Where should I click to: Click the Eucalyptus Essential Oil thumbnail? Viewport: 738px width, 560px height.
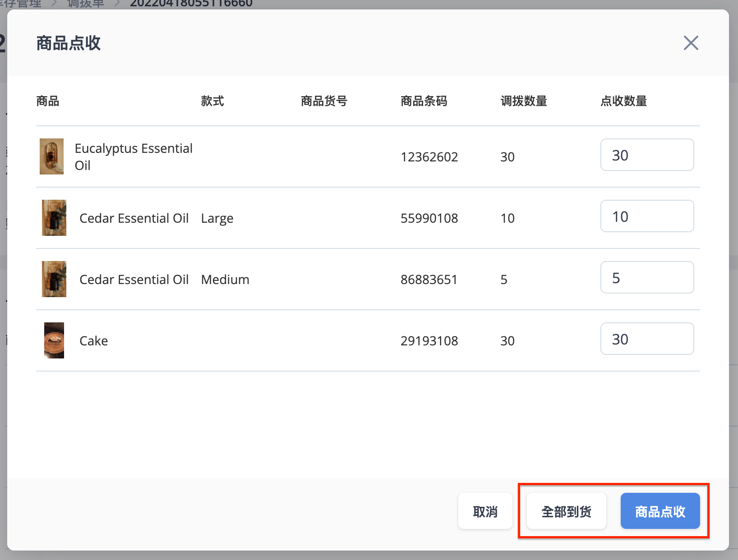(x=51, y=156)
